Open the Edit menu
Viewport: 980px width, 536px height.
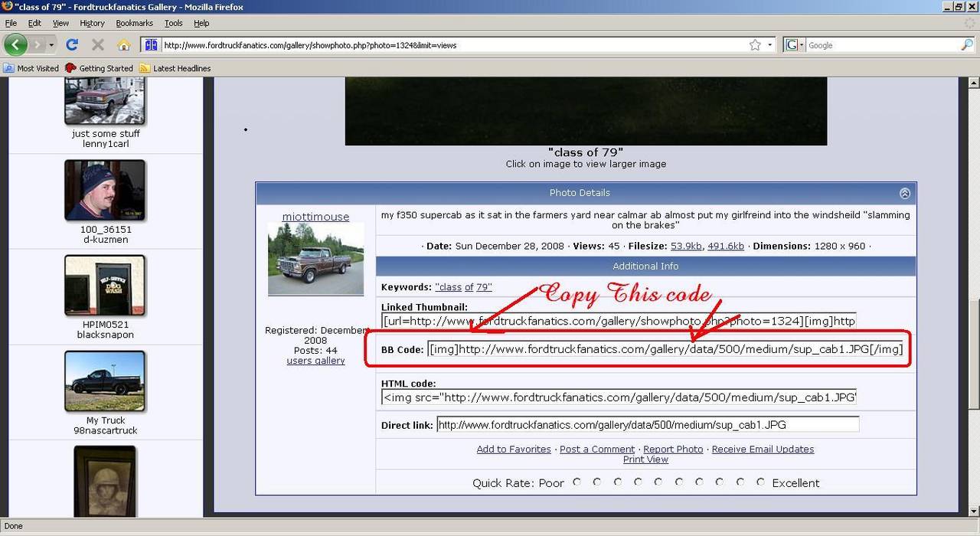pos(34,23)
